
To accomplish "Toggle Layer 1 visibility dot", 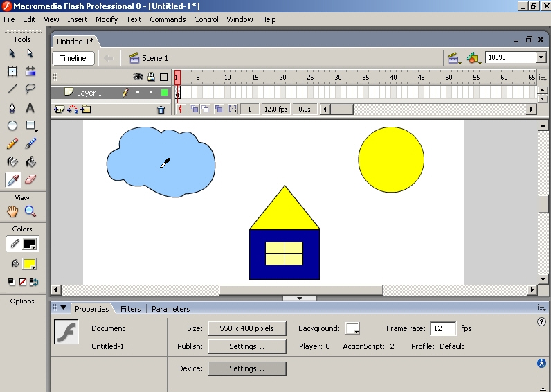I will point(138,93).
